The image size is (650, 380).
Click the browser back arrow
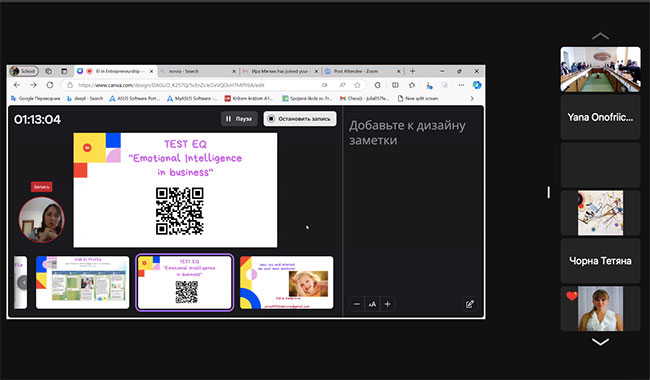point(17,85)
